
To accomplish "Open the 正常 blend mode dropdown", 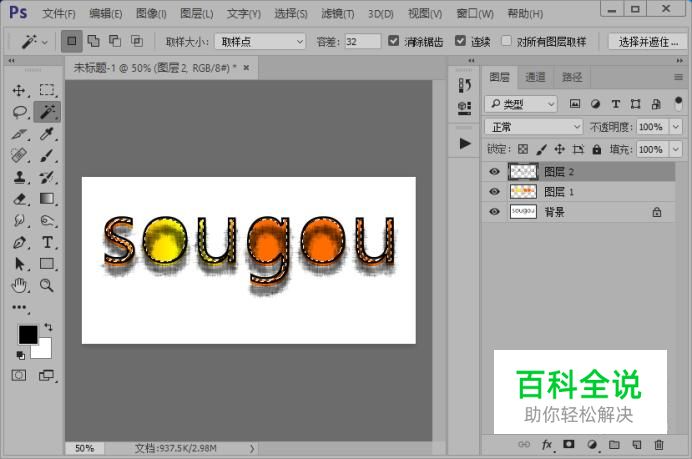I will pyautogui.click(x=534, y=127).
